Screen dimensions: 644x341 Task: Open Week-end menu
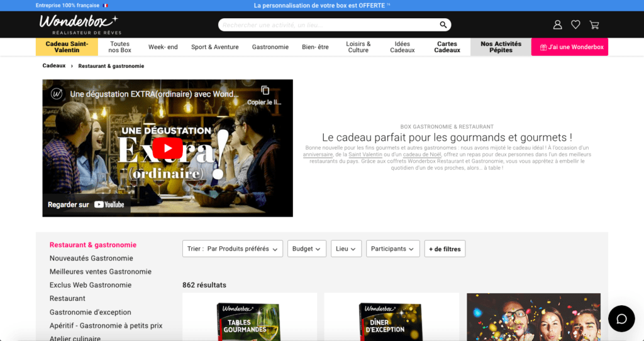coord(163,46)
